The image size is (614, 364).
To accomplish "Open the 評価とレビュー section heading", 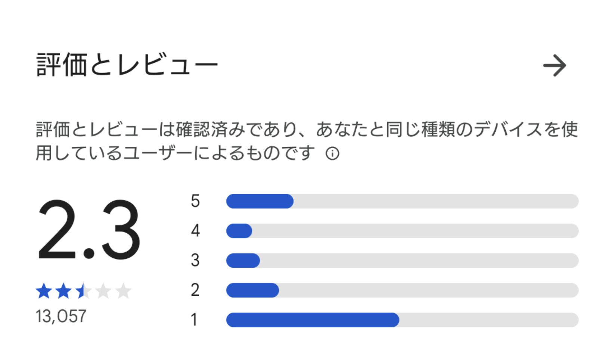I will pos(127,65).
